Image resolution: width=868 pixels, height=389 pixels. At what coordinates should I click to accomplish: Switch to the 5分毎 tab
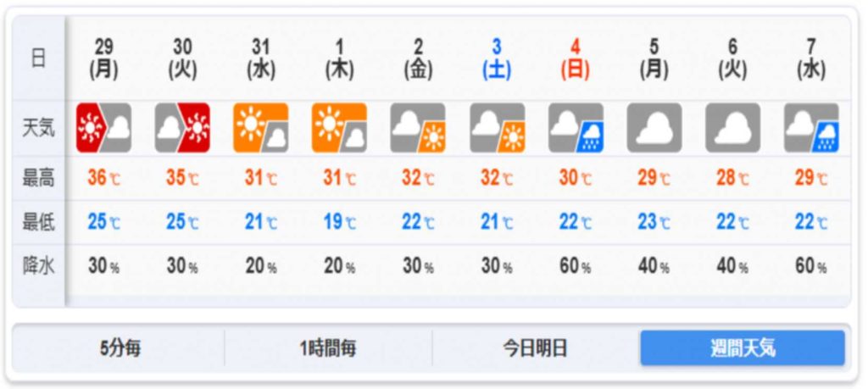pos(120,348)
